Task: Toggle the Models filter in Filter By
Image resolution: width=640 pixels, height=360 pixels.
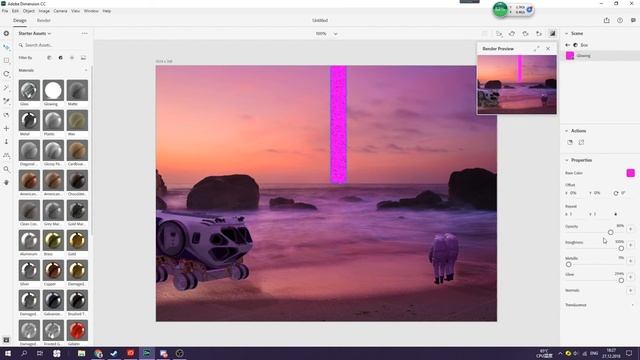Action: point(49,58)
